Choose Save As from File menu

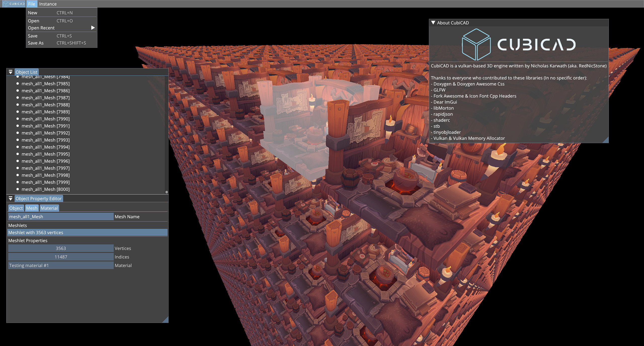[36, 43]
